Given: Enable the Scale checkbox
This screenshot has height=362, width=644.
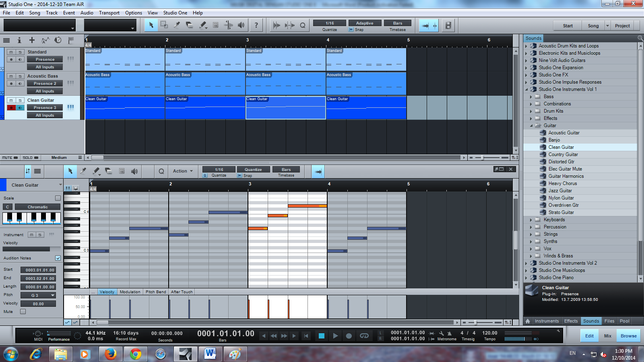Looking at the screenshot, I should pyautogui.click(x=58, y=198).
